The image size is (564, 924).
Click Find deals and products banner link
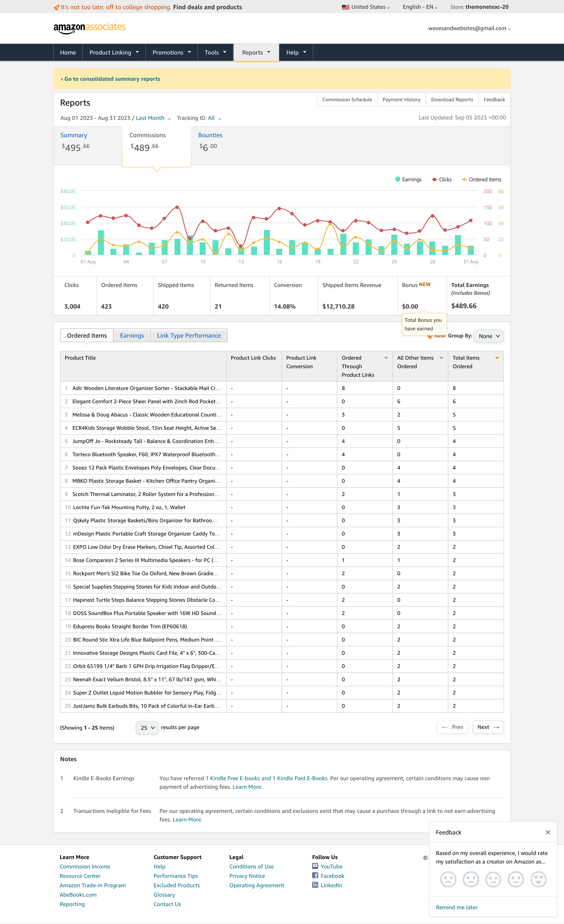(x=207, y=7)
